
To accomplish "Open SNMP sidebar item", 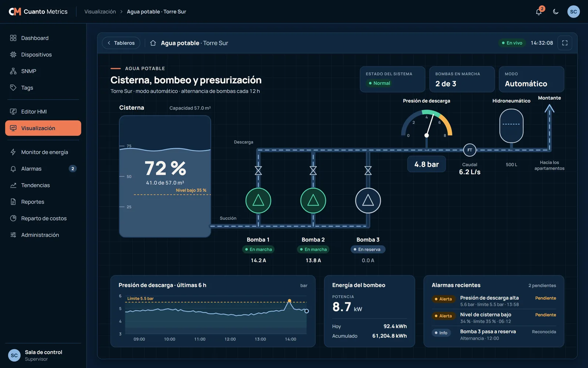I will [43, 71].
